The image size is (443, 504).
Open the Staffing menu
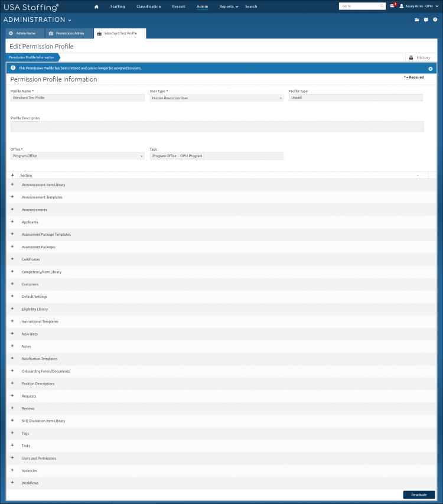pyautogui.click(x=118, y=6)
